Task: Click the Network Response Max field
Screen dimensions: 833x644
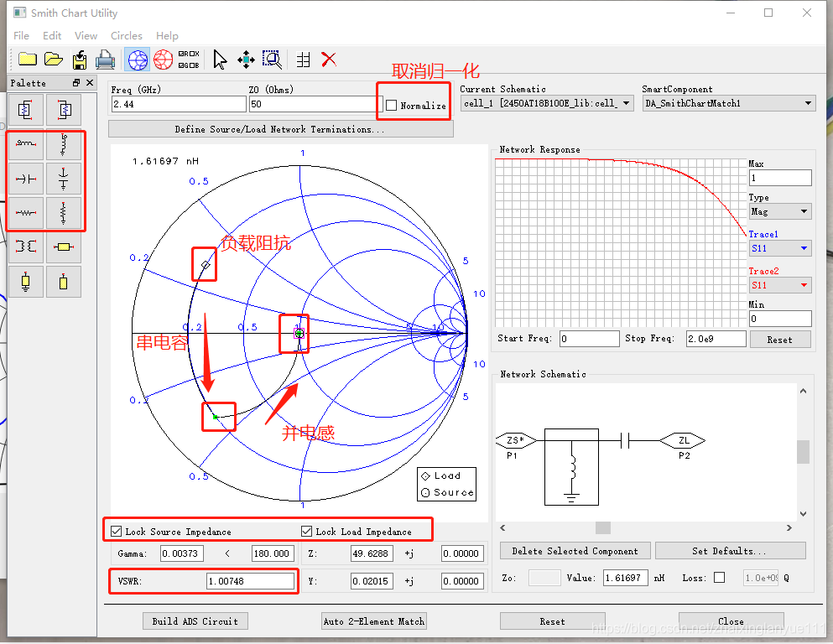Action: click(x=780, y=178)
